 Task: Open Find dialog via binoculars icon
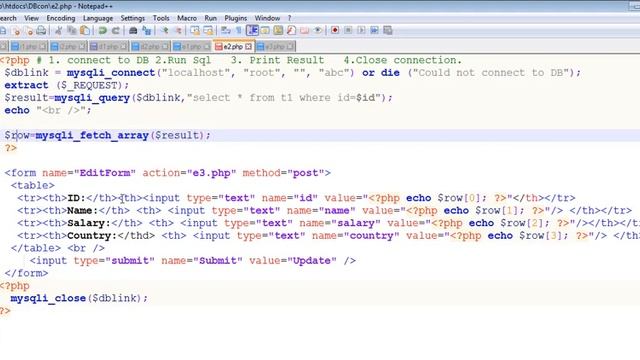pyautogui.click(x=133, y=31)
